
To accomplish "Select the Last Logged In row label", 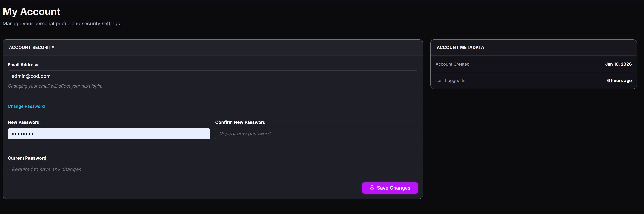I will coord(450,81).
